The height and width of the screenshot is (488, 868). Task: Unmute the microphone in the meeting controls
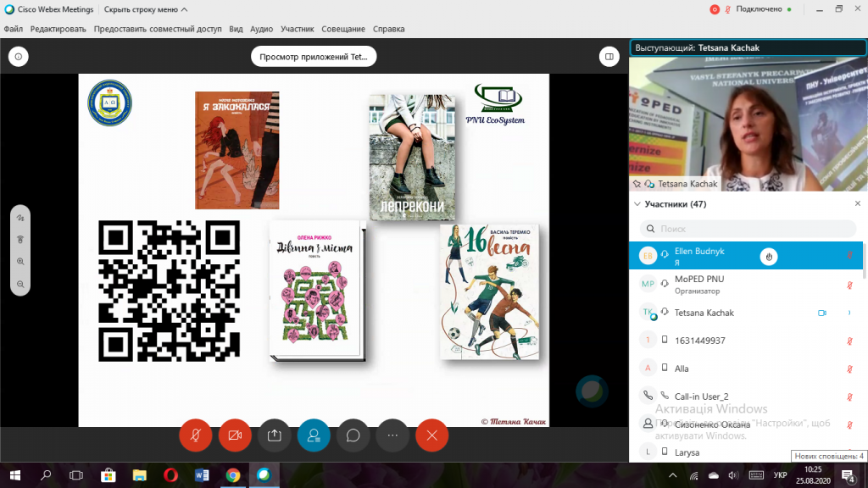point(195,435)
